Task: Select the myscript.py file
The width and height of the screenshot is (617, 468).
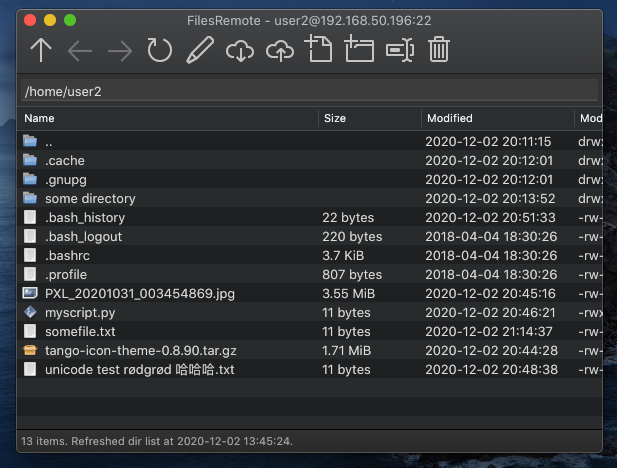Action: pyautogui.click(x=310, y=313)
